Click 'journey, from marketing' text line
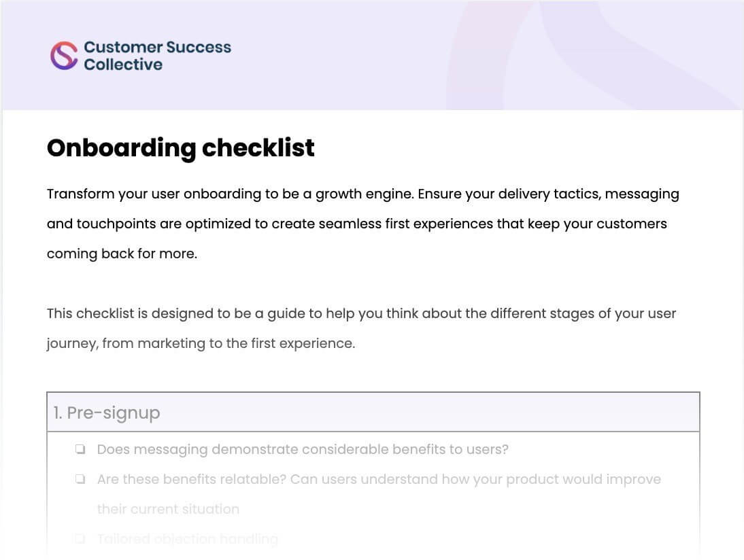The width and height of the screenshot is (744, 560). (x=201, y=343)
